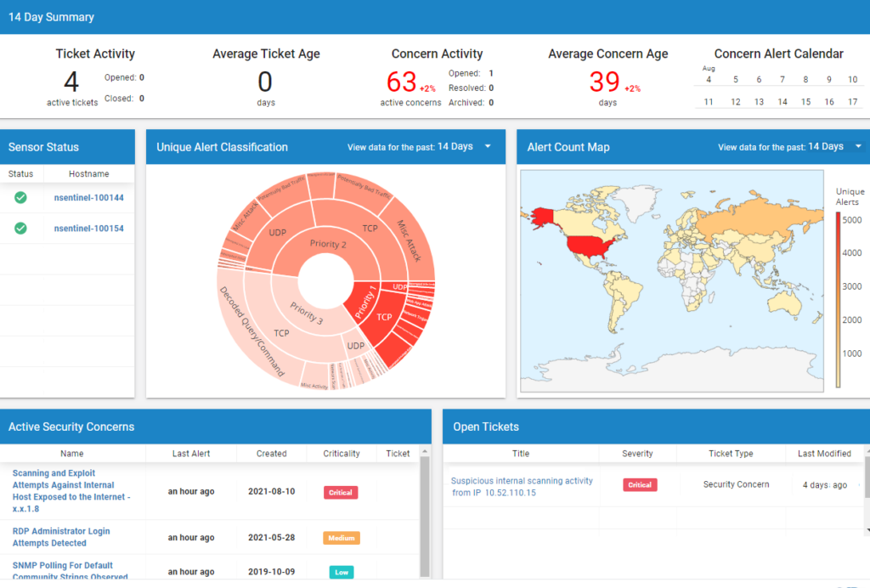
Task: Click the Decoded Query/Command chart segment
Action: [252, 331]
